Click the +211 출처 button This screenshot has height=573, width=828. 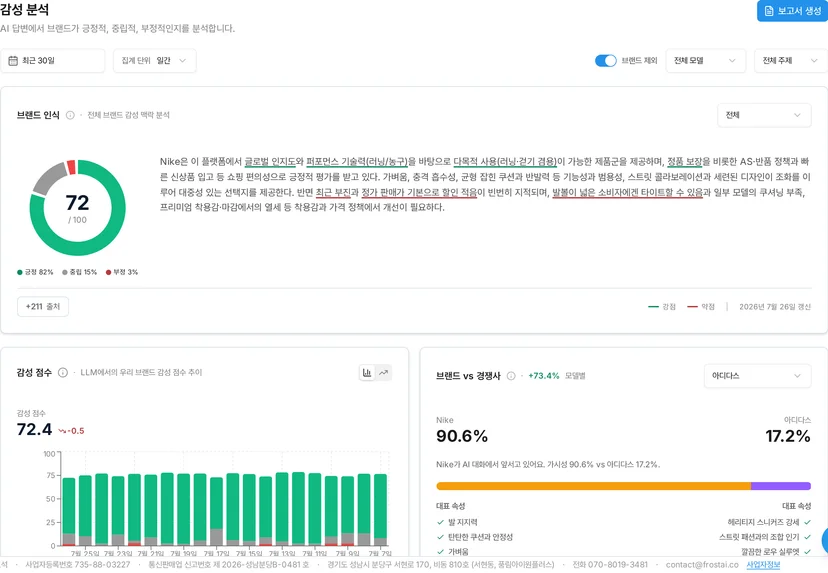pos(43,306)
